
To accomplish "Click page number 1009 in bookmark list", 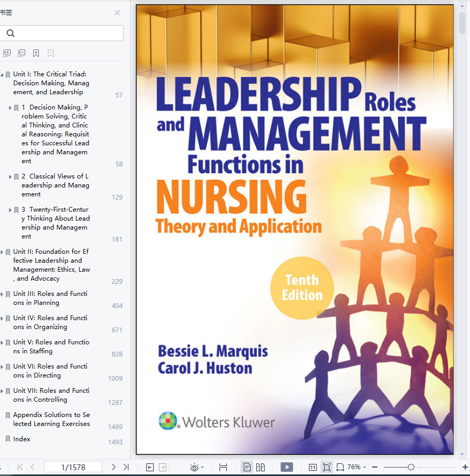I will tap(115, 379).
